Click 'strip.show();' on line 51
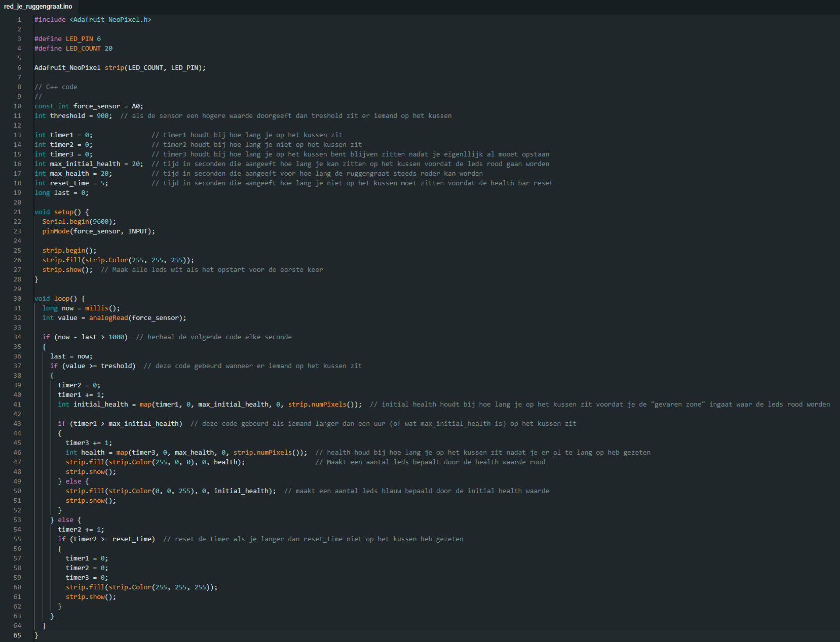Screen dimensions: 840x642 (91, 501)
